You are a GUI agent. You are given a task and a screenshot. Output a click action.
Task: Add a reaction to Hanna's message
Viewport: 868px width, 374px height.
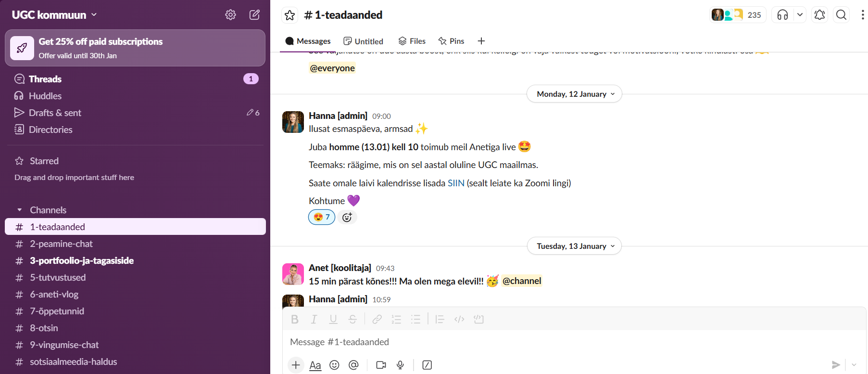pos(347,217)
